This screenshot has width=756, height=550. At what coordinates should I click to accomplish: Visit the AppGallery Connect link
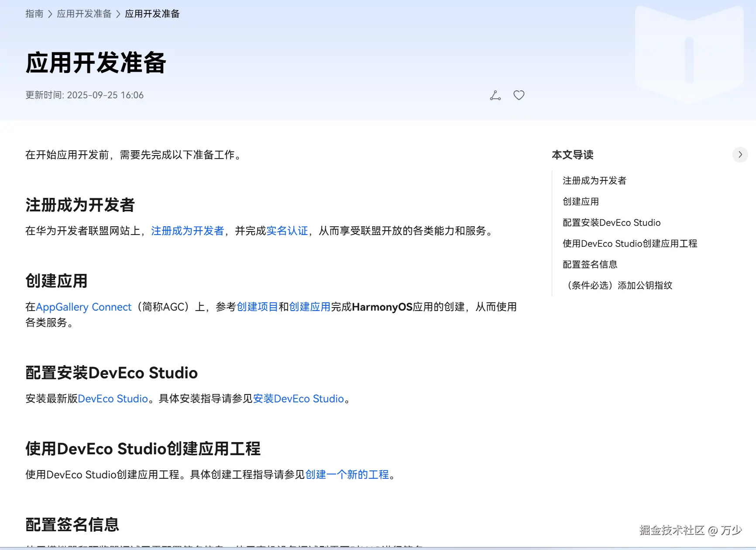(x=83, y=307)
